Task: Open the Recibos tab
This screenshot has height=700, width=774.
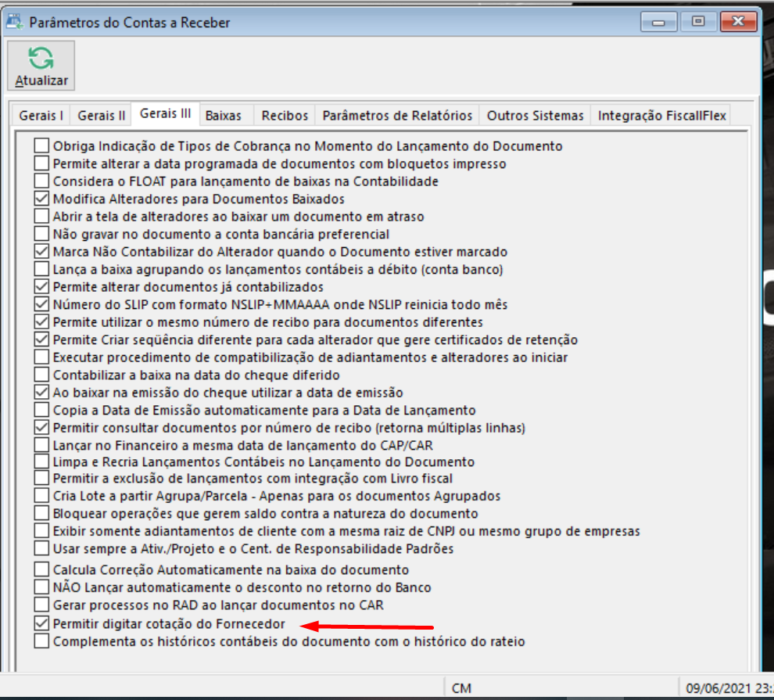Action: coord(285,116)
